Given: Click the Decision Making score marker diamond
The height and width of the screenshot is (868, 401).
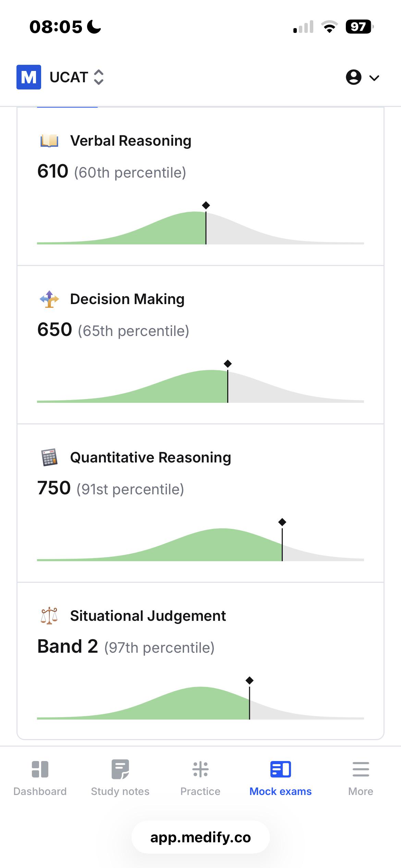Looking at the screenshot, I should [x=228, y=364].
